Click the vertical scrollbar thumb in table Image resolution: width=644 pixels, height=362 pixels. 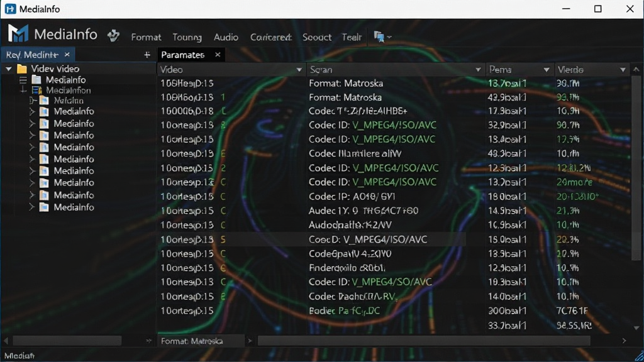[x=636, y=168]
